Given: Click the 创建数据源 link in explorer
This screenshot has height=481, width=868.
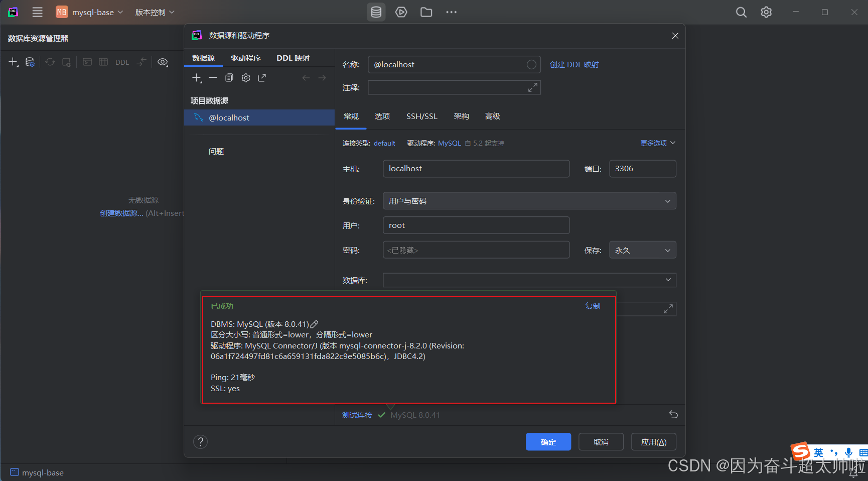Looking at the screenshot, I should click(121, 213).
